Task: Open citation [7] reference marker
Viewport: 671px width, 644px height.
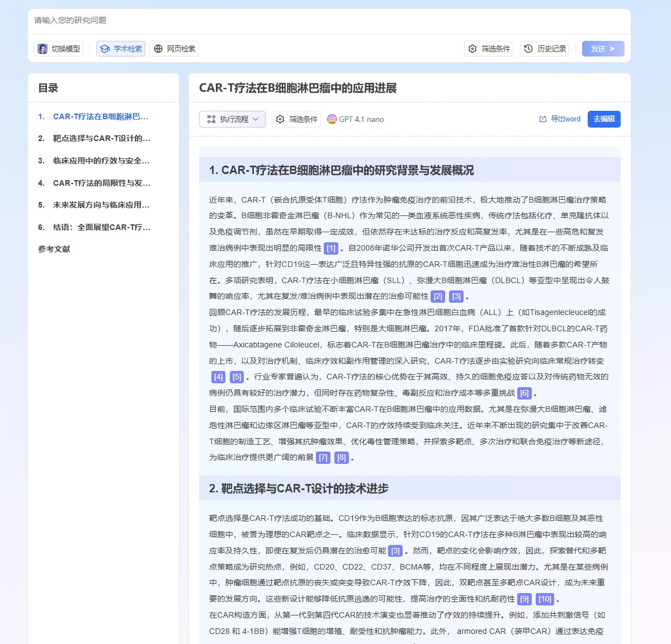Action: [x=323, y=458]
